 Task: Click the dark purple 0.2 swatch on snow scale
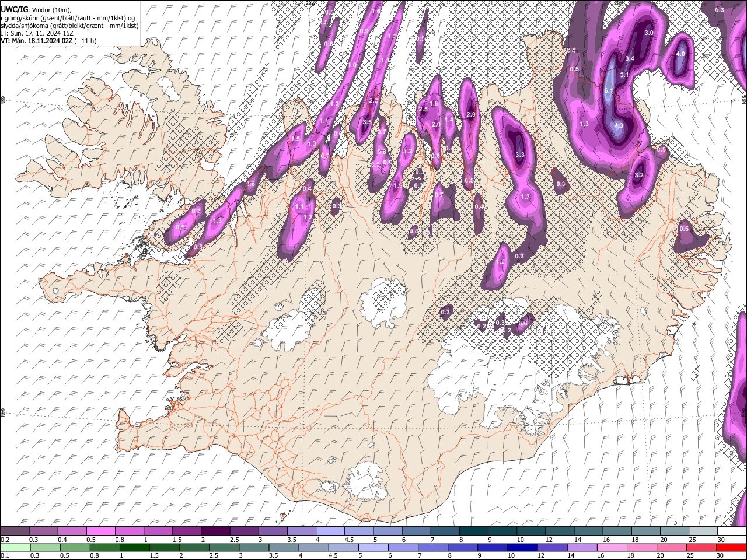point(15,531)
